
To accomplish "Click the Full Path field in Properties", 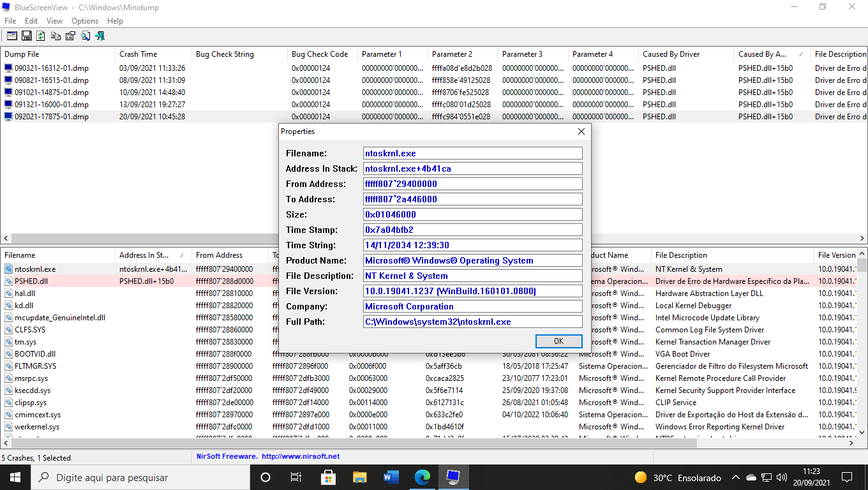I will click(472, 322).
